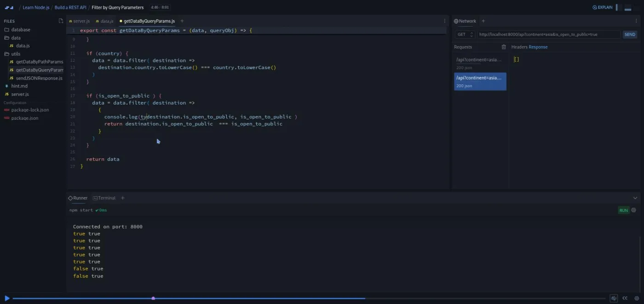Run the npm start command
Screen dimensions: 644x304
[623, 210]
